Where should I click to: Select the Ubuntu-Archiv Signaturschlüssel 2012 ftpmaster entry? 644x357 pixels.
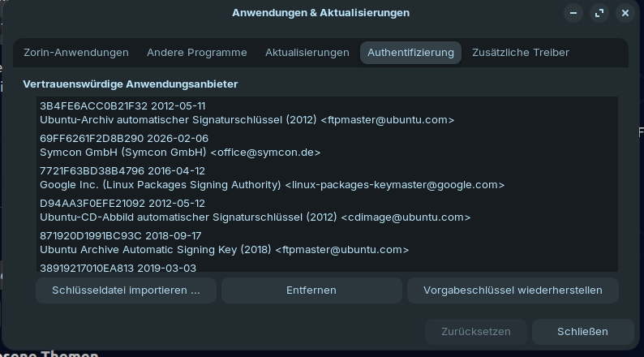247,113
